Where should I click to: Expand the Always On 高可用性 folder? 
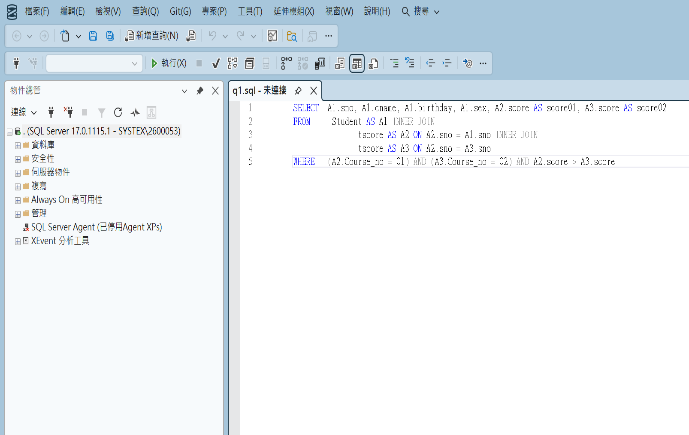coord(18,200)
